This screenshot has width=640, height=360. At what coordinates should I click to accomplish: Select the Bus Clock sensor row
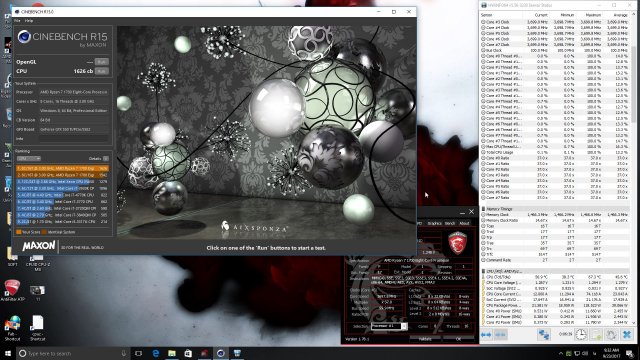coord(556,50)
